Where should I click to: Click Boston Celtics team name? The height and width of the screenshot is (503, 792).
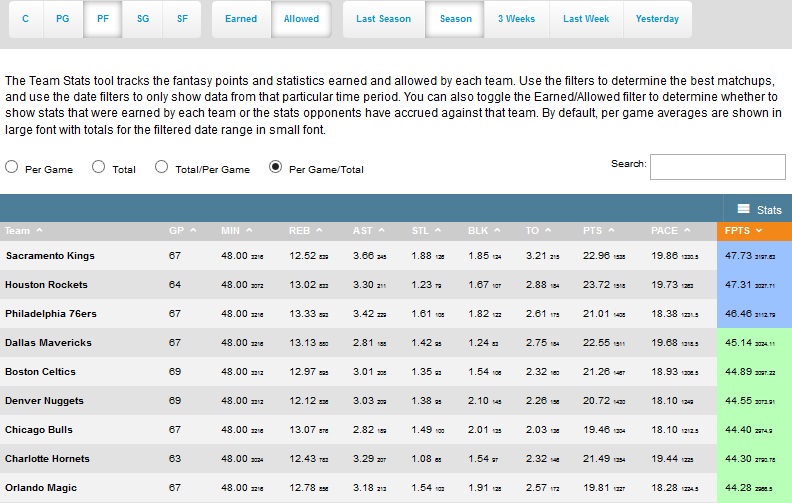click(40, 372)
